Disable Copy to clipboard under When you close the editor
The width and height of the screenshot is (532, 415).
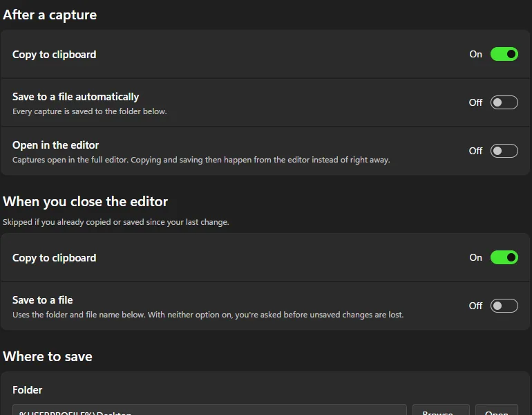click(504, 257)
